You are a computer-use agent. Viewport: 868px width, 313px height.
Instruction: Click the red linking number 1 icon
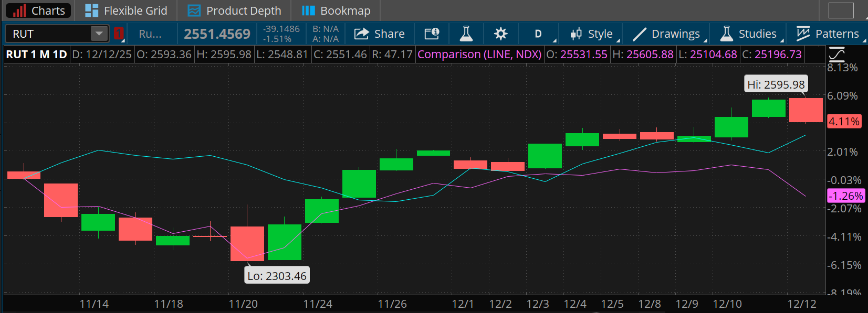(119, 34)
